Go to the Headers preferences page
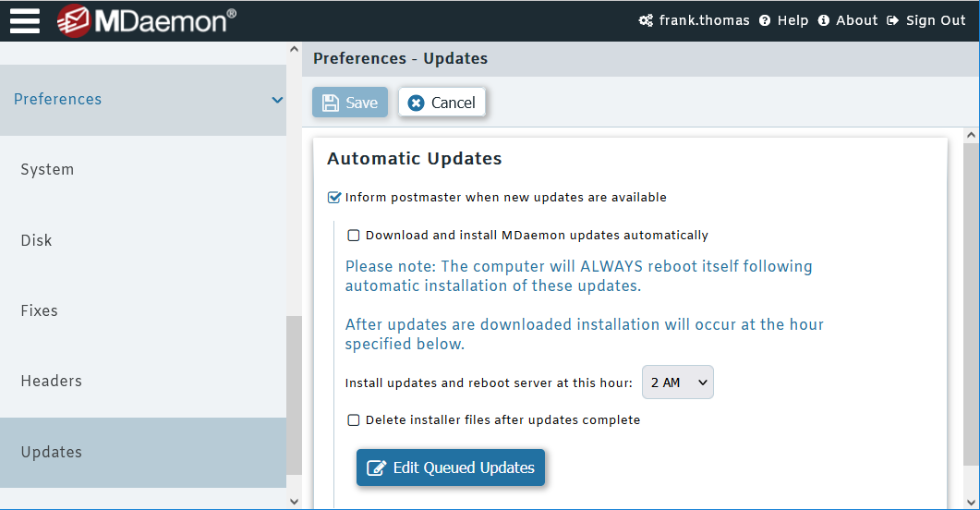This screenshot has width=980, height=510. click(x=51, y=382)
